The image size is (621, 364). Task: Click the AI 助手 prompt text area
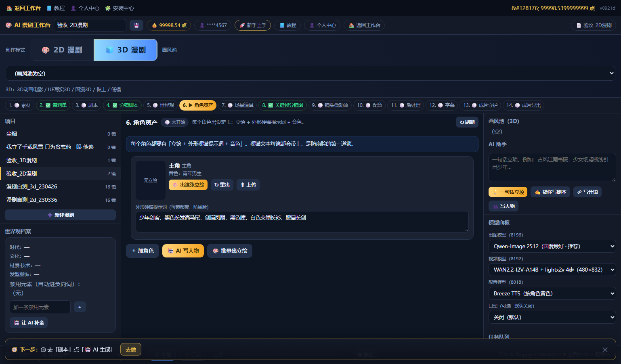coord(552,167)
